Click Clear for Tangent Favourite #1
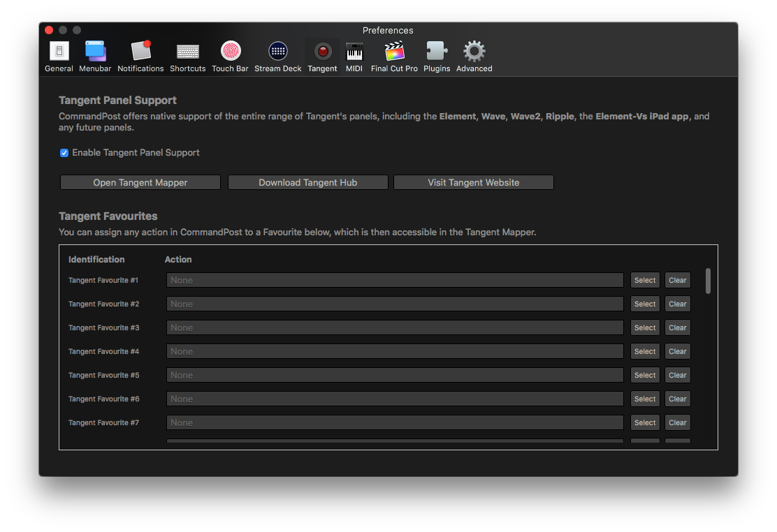 click(x=678, y=281)
